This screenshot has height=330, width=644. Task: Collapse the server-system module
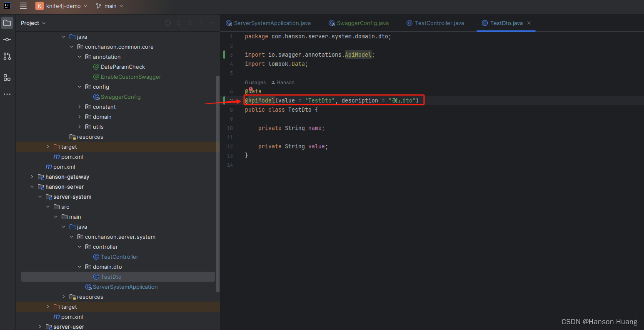pos(40,197)
